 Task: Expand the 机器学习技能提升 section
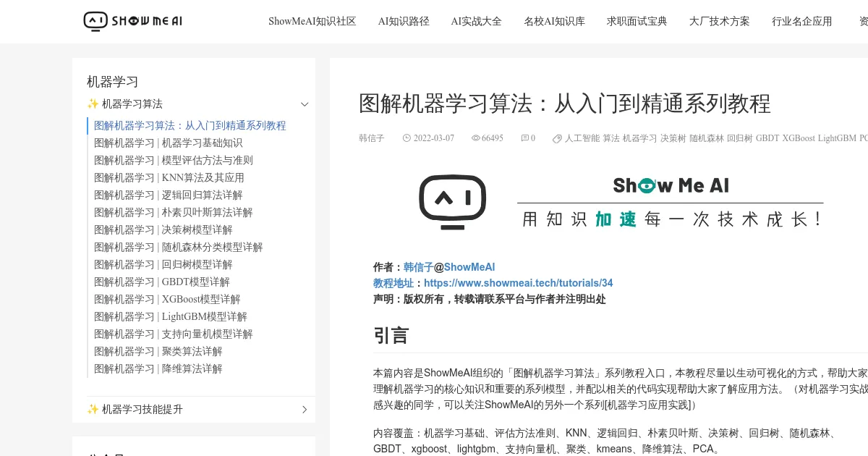click(x=305, y=409)
